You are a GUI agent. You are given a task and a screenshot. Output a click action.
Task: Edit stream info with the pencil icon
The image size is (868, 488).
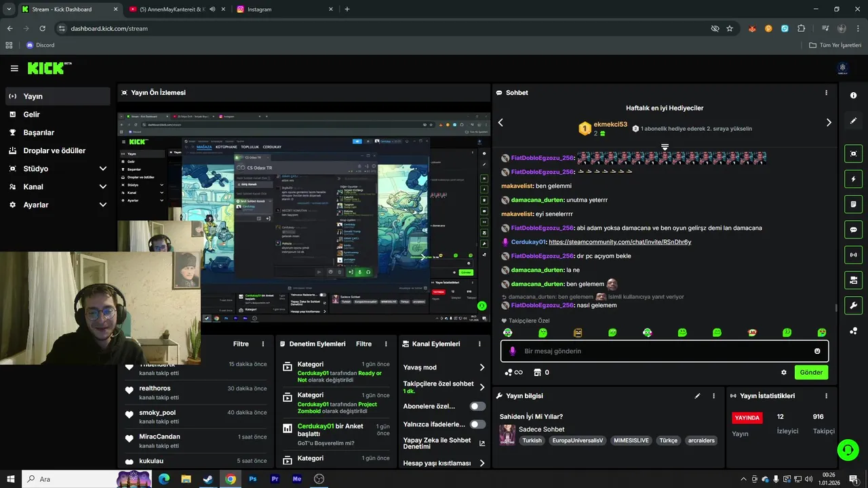(x=697, y=396)
